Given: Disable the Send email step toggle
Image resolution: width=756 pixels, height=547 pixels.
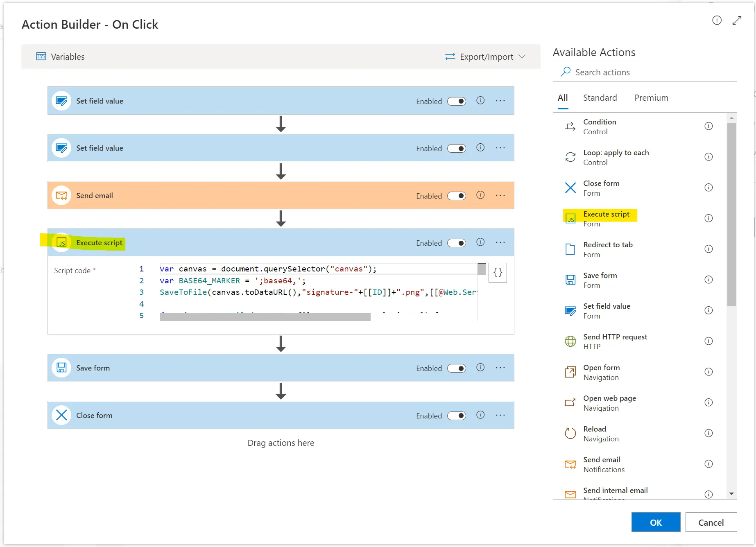Looking at the screenshot, I should pos(457,196).
